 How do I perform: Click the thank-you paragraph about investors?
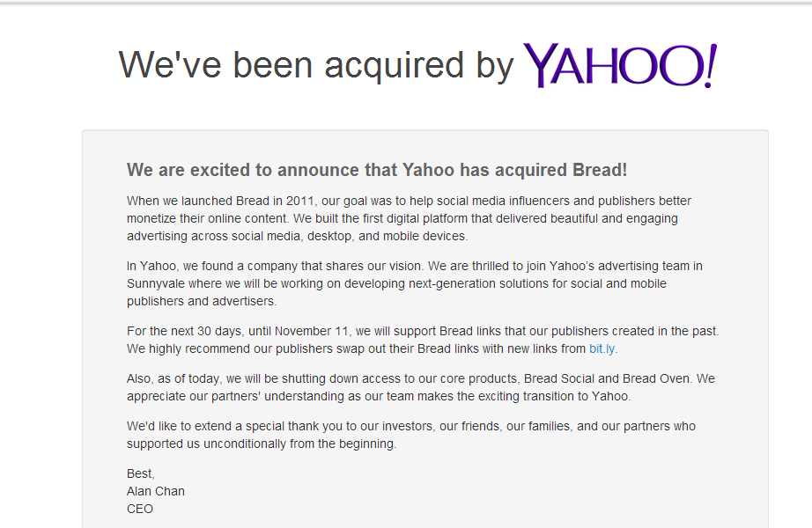tap(410, 435)
